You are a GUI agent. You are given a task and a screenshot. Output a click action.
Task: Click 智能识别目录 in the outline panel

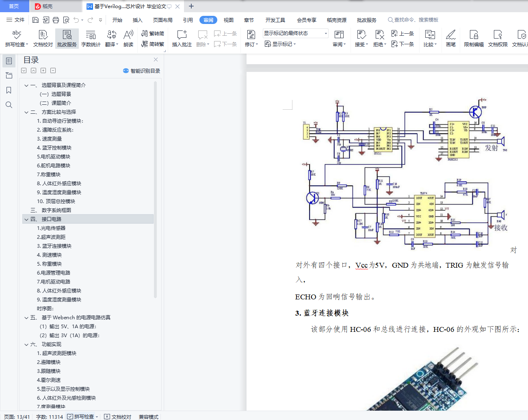coord(142,71)
